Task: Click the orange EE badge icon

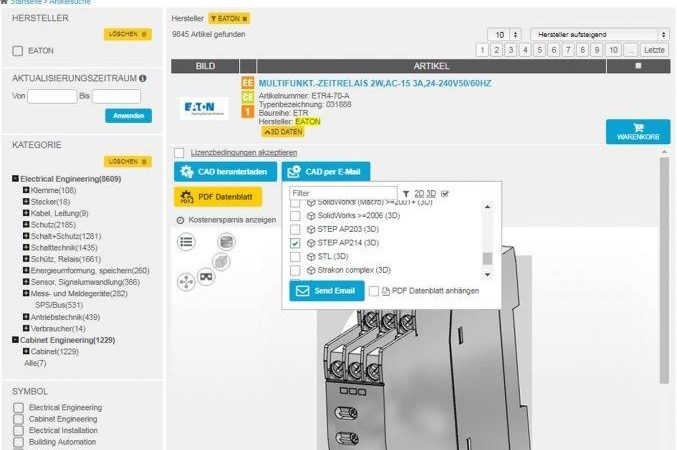Action: [247, 83]
